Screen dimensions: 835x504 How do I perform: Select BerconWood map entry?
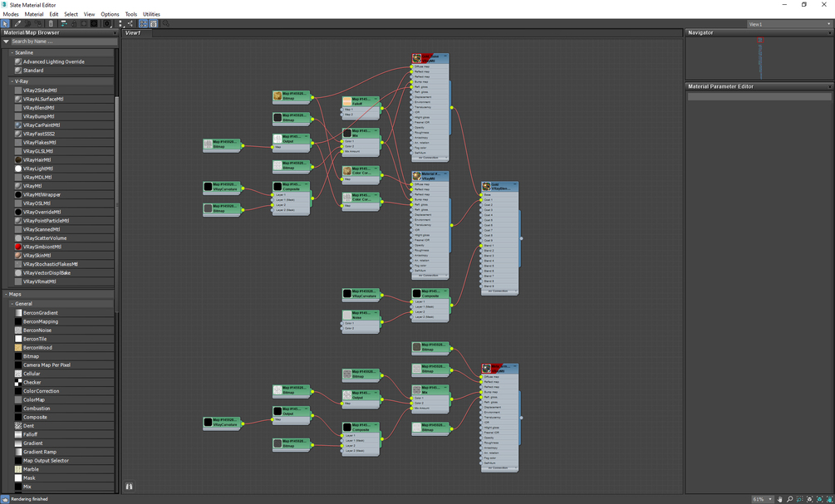[x=63, y=348]
